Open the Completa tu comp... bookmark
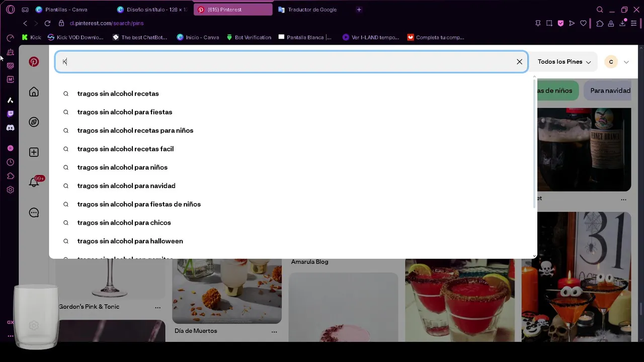 pos(436,37)
